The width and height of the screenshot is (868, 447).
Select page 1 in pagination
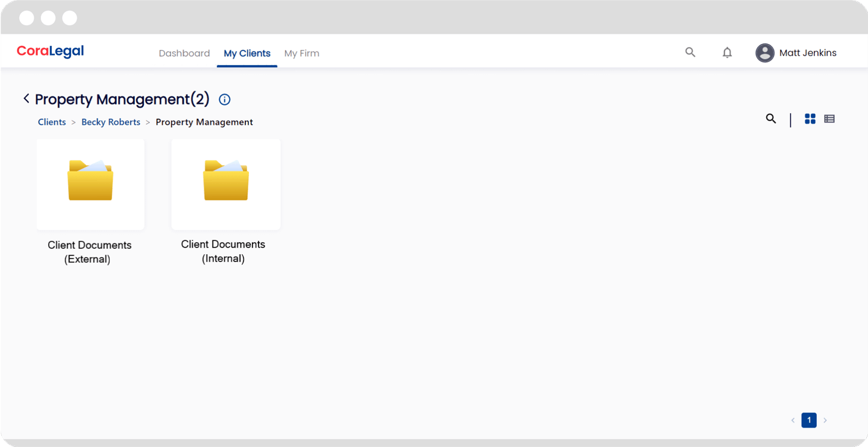[809, 420]
